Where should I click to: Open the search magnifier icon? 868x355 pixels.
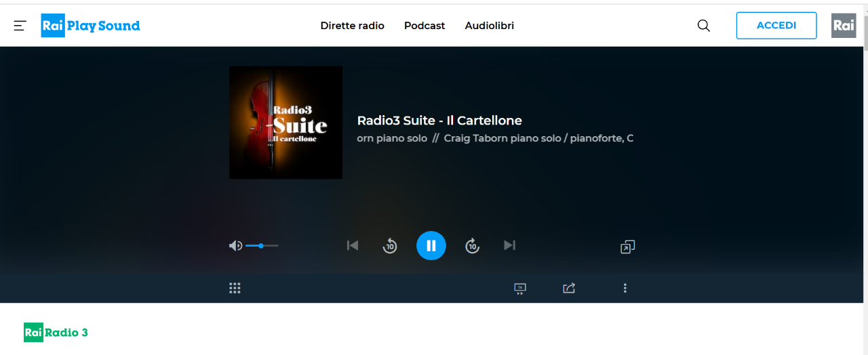704,26
